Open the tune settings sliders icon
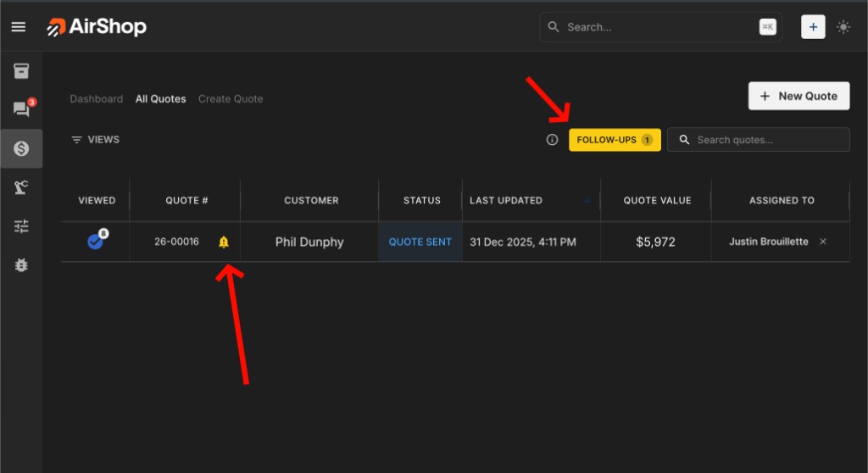This screenshot has height=473, width=868. (x=21, y=226)
